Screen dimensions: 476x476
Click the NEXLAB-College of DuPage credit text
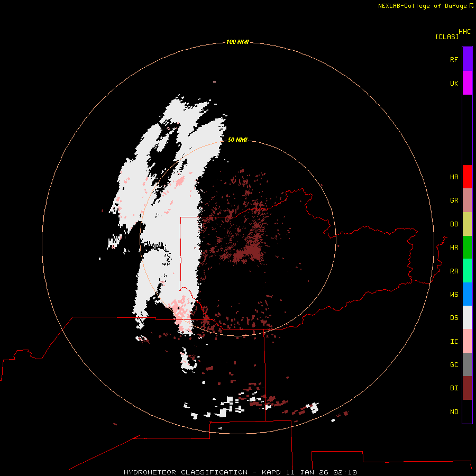pyautogui.click(x=422, y=6)
